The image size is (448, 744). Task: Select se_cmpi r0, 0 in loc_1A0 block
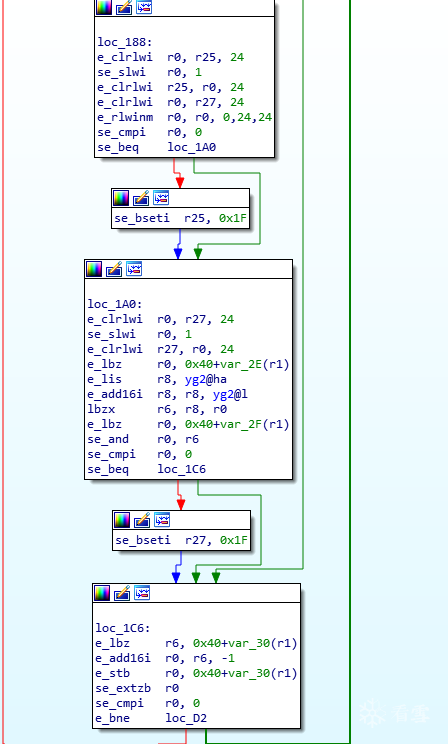coord(140,455)
